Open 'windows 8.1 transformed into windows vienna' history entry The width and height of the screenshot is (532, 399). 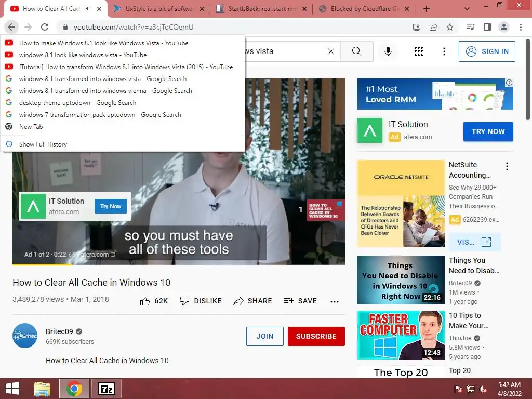[123, 90]
